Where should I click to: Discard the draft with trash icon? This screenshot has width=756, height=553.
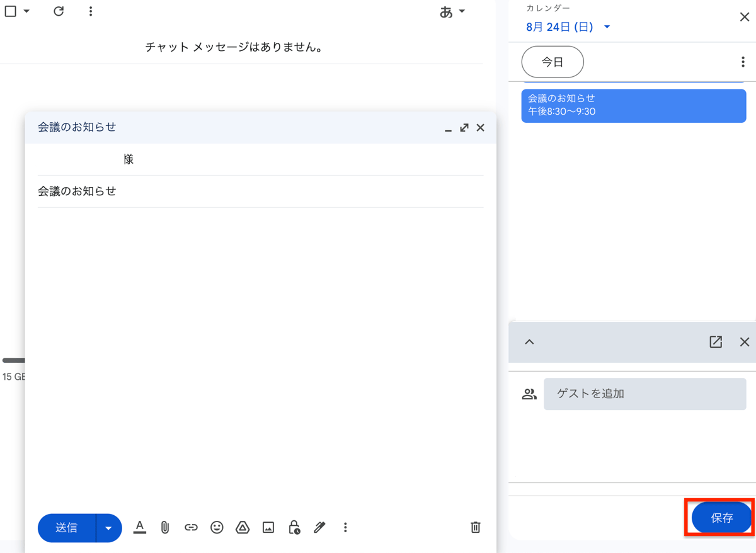point(476,527)
